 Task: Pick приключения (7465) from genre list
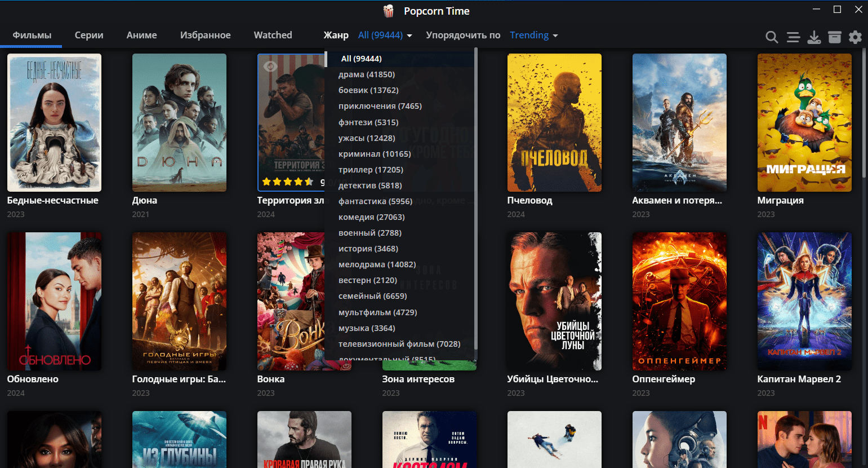pyautogui.click(x=400, y=106)
